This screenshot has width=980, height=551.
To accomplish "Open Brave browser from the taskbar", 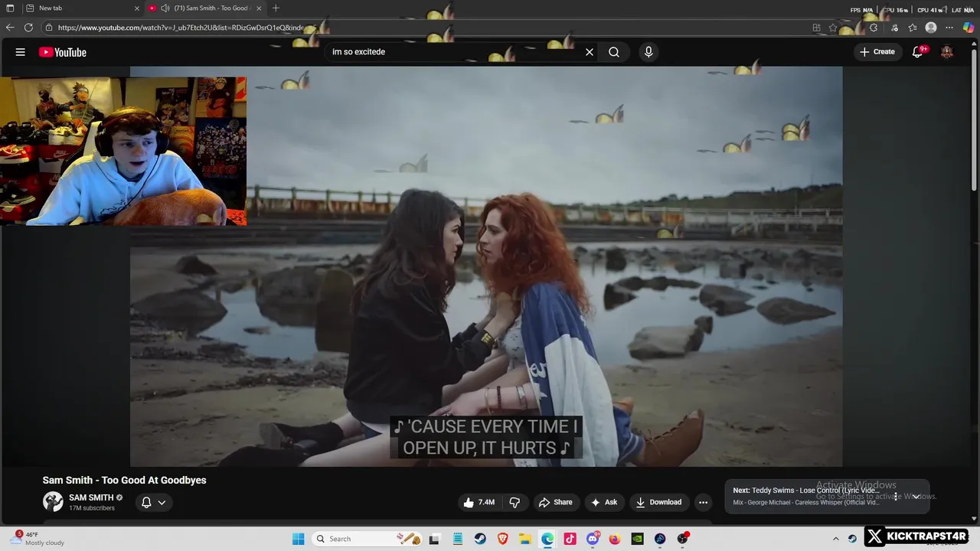I will coord(502,539).
